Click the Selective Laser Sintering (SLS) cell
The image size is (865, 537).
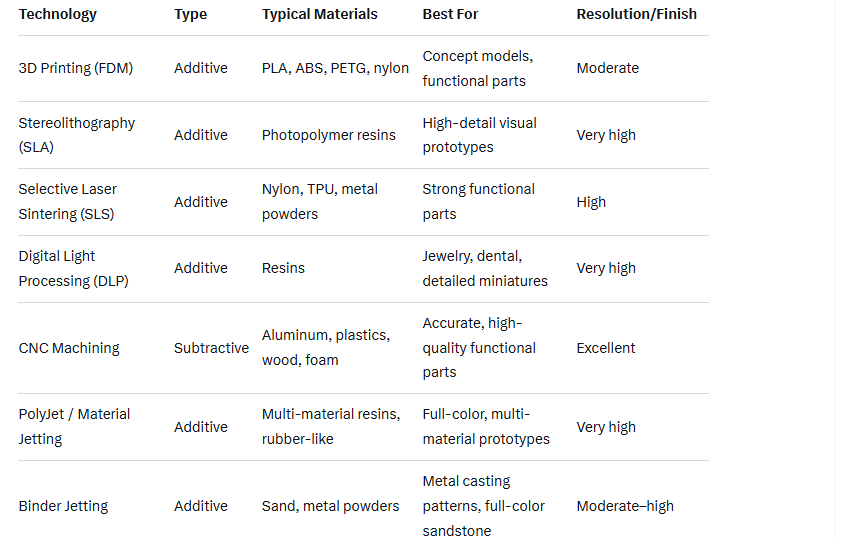point(68,201)
